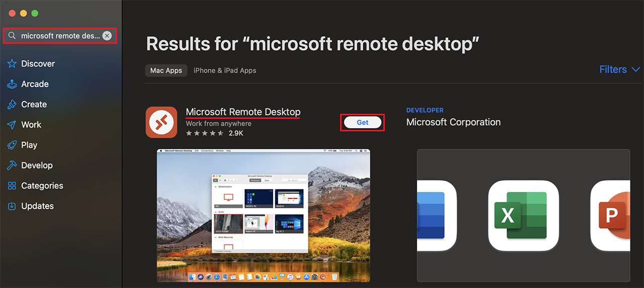Switch to iPhone & iPad Apps tab
Screen dimensions: 644x288
[x=225, y=70]
